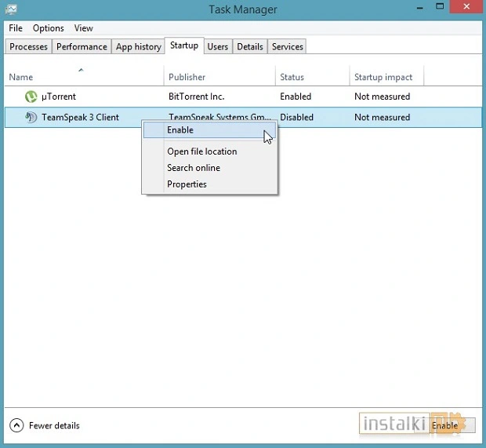Switch to the Users tab
Viewport: 486px width, 448px height.
(218, 46)
